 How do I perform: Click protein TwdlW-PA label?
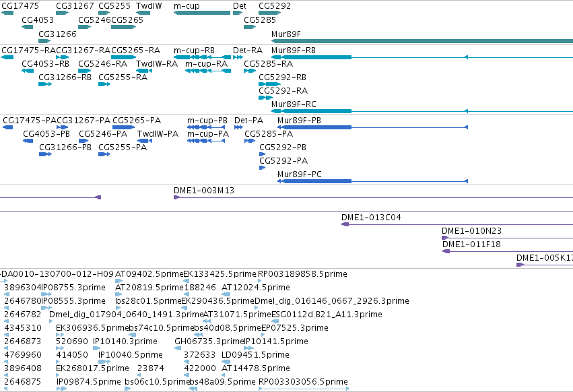[x=158, y=134]
